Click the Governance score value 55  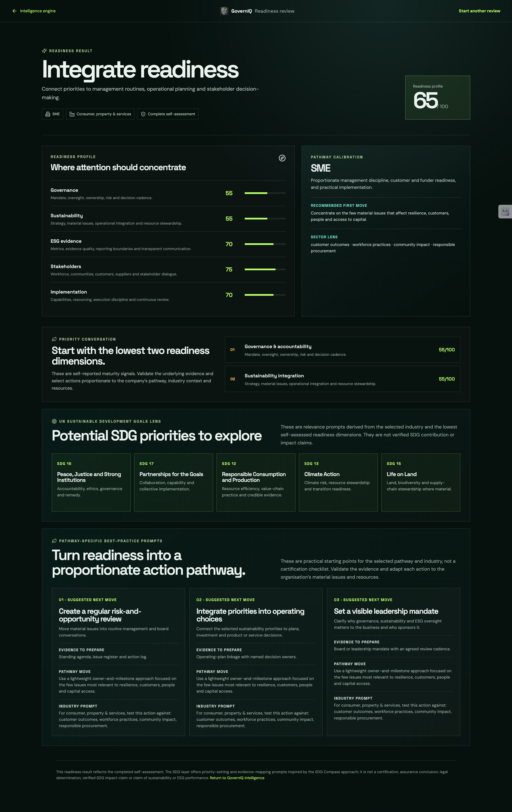[x=229, y=193]
